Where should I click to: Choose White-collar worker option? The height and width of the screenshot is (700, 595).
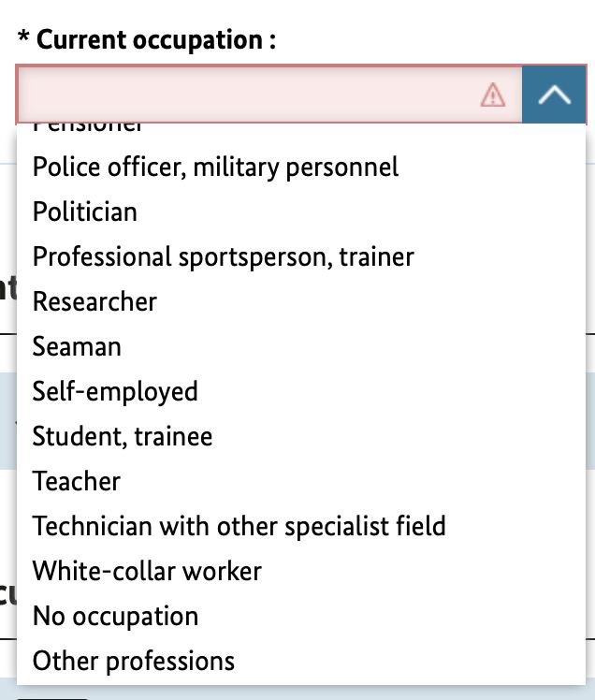[147, 572]
